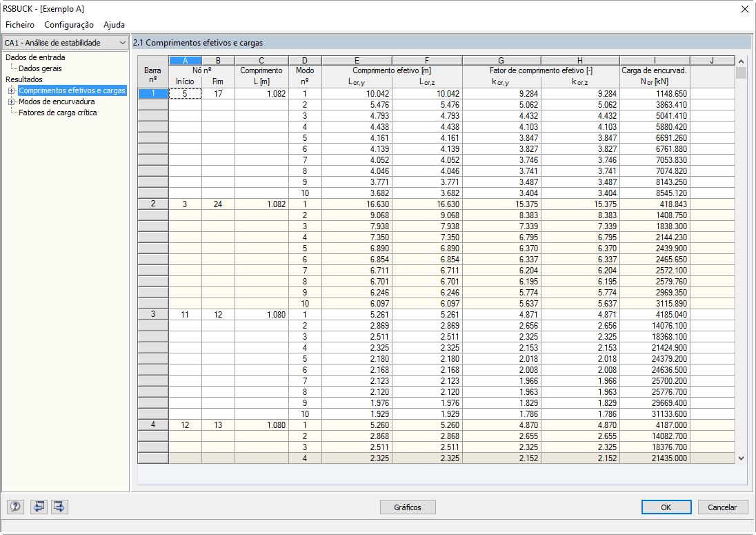The image size is (756, 535).
Task: Click critical load cell 14076.100
Action: click(x=655, y=326)
